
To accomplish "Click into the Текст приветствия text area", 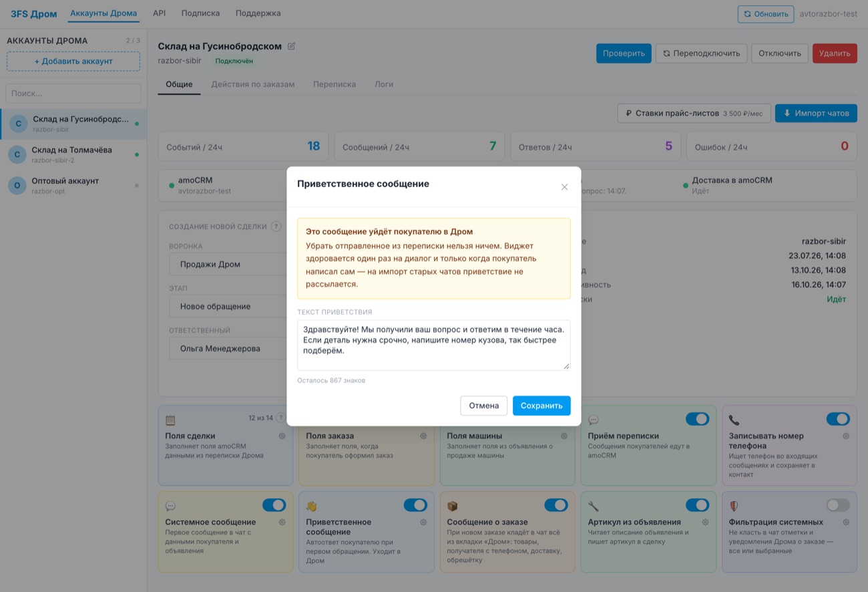I will [x=434, y=345].
